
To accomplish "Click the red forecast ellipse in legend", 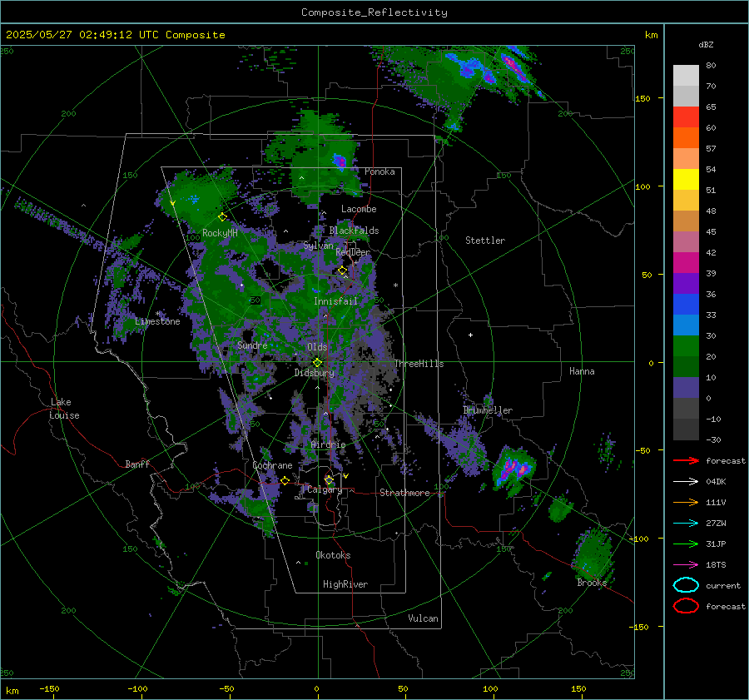I will click(x=686, y=606).
